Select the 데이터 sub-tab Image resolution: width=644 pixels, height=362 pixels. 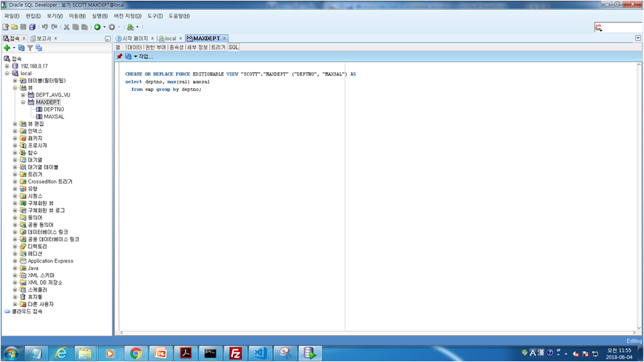(134, 47)
